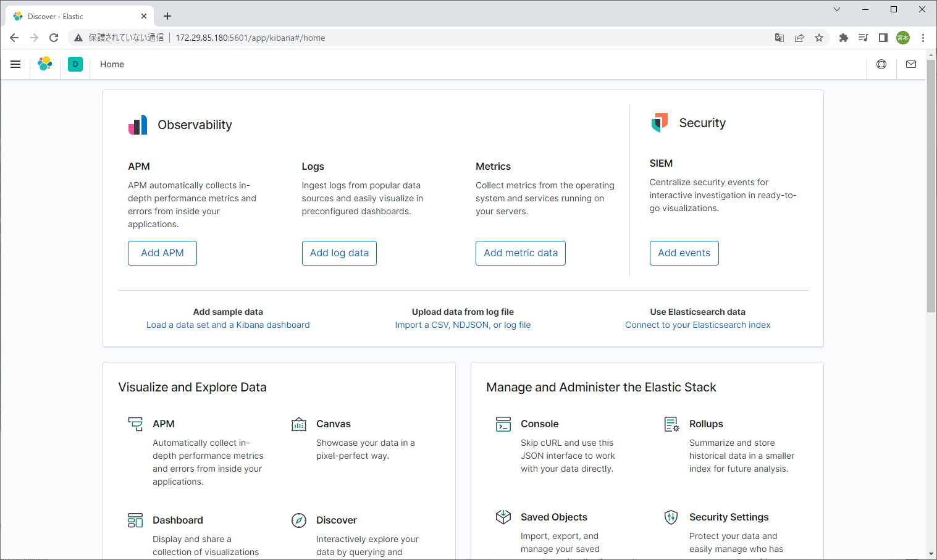Click the Console icon
The width and height of the screenshot is (937, 560).
[x=503, y=424]
